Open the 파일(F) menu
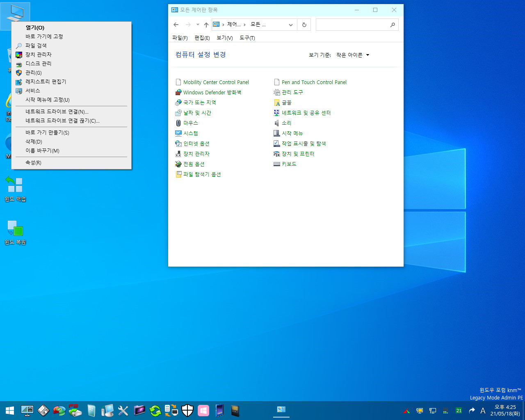 coord(180,38)
